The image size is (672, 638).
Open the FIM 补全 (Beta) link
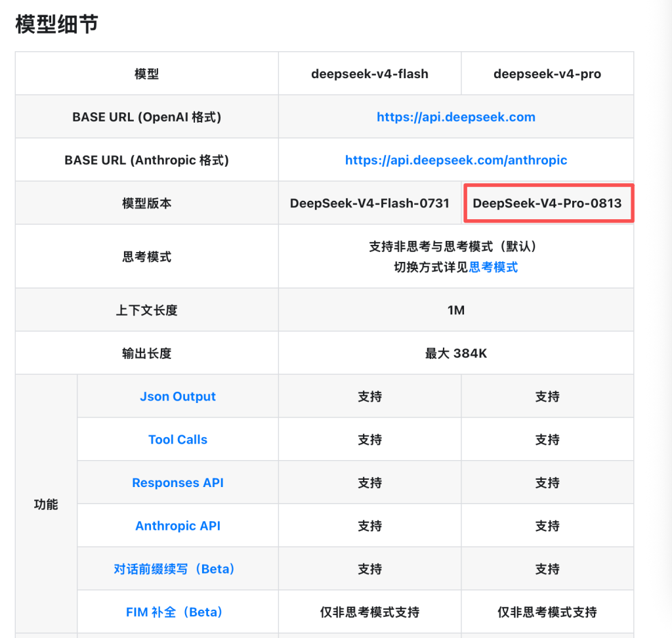(x=174, y=612)
